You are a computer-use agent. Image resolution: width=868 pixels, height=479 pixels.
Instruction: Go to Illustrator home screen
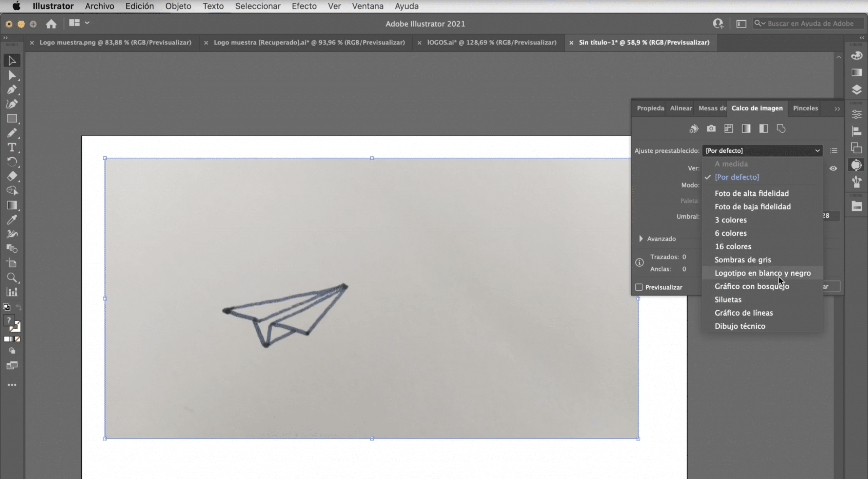pyautogui.click(x=51, y=24)
